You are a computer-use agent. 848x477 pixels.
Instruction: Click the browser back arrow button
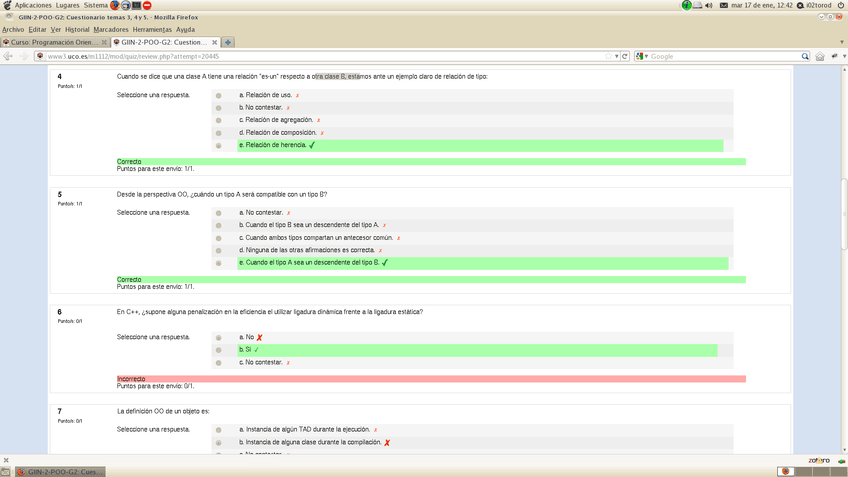[x=8, y=56]
